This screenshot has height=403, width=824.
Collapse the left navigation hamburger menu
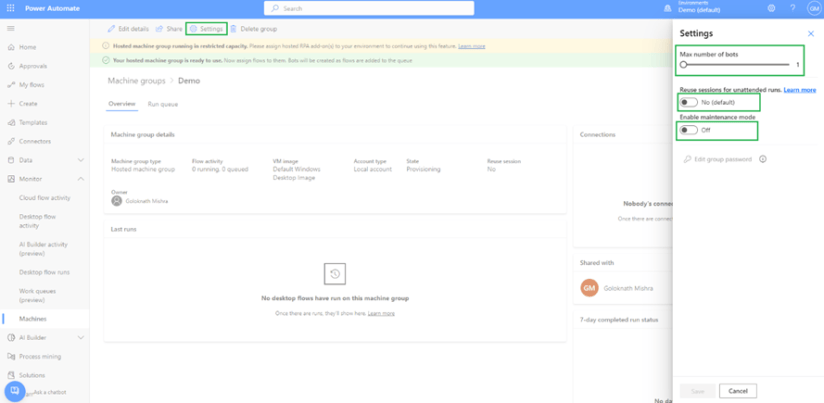pos(11,28)
